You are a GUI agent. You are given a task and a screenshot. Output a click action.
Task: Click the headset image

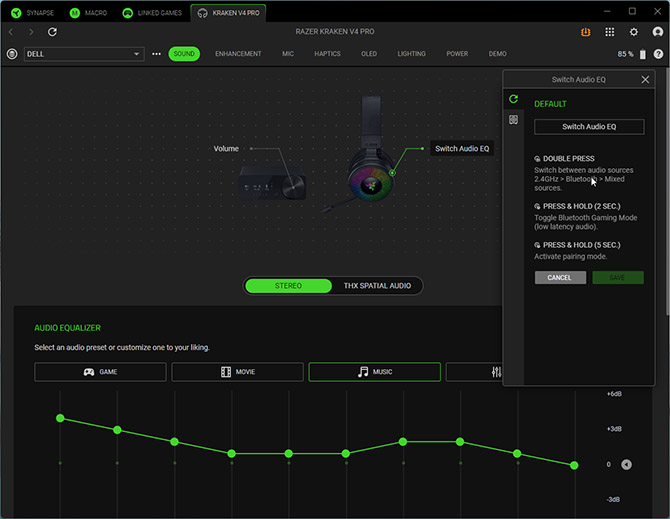pos(370,154)
